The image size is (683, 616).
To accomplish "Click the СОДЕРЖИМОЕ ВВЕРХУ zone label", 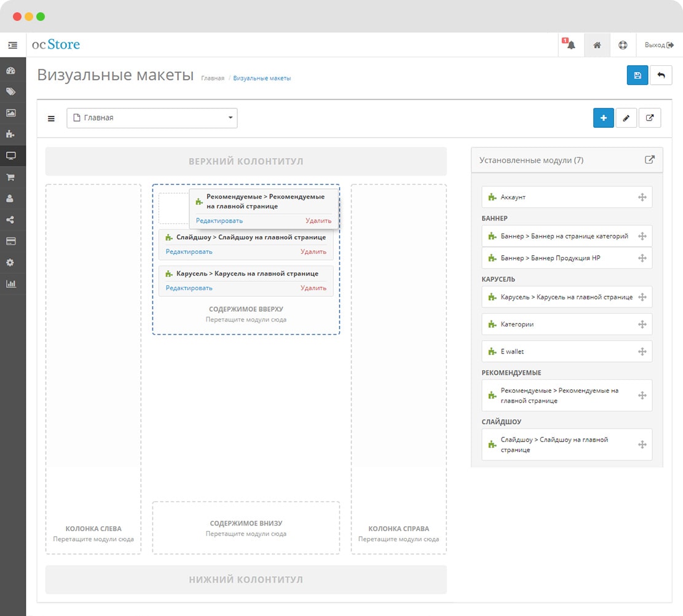I will pos(246,309).
